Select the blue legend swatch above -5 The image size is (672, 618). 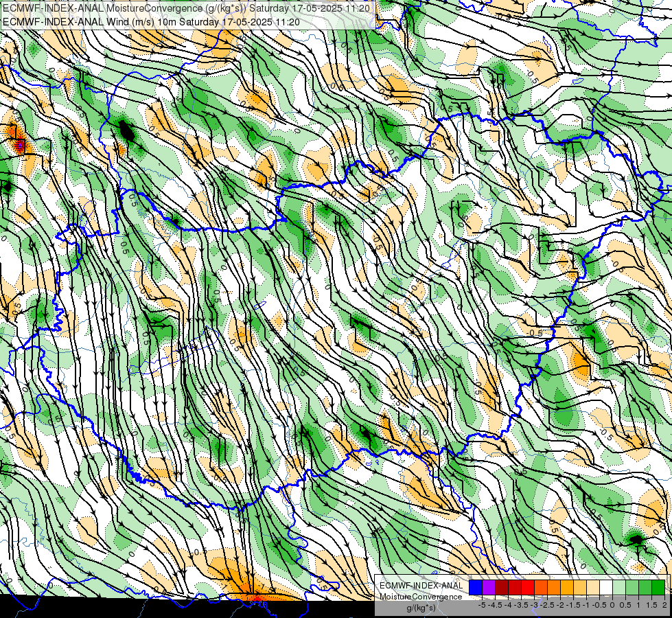pos(476,587)
